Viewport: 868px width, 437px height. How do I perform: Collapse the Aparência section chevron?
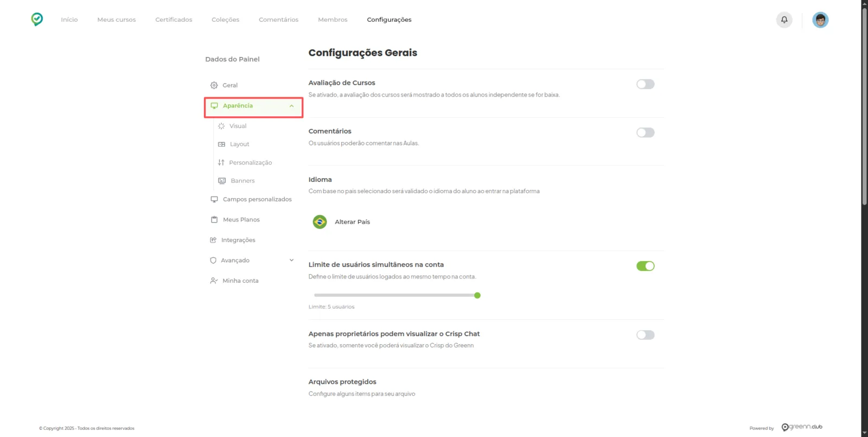click(x=292, y=106)
